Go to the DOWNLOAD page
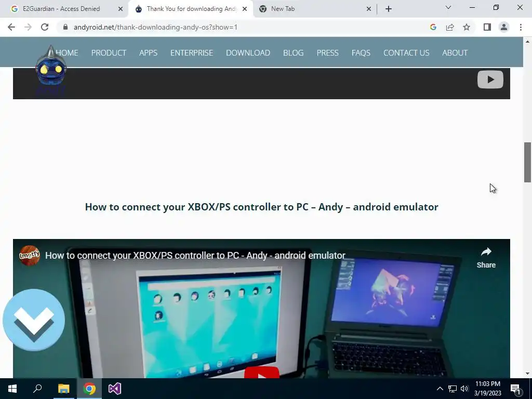 click(248, 53)
